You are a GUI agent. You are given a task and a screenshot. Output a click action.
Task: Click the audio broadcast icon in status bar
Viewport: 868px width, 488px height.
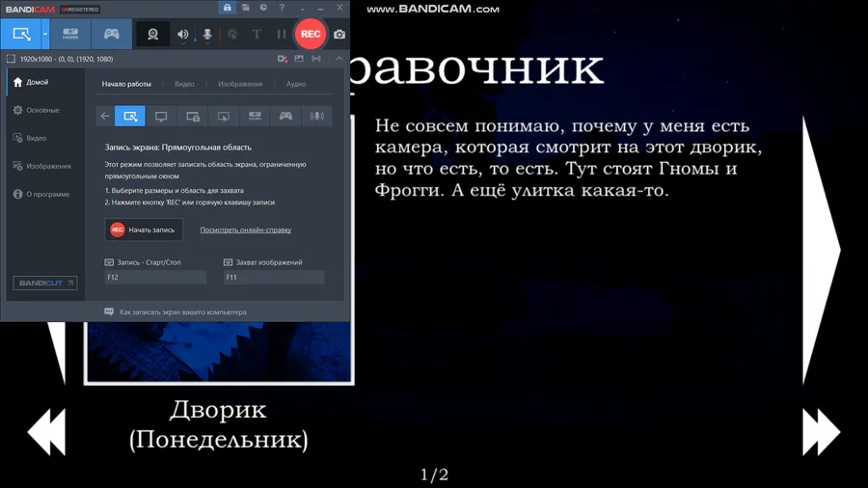(316, 59)
